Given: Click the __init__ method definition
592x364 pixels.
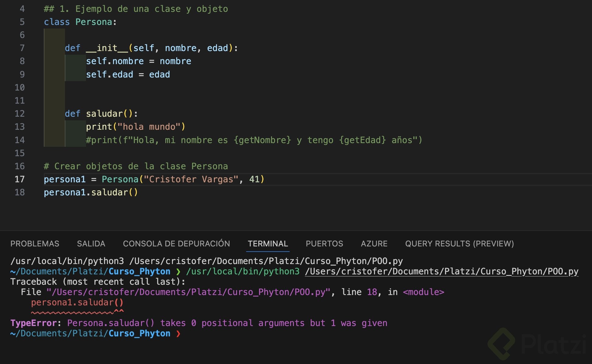Looking at the screenshot, I should 107,48.
